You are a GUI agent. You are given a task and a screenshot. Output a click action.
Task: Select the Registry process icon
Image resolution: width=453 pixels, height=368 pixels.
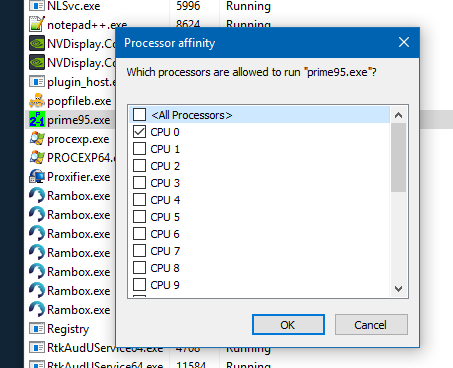(x=37, y=329)
